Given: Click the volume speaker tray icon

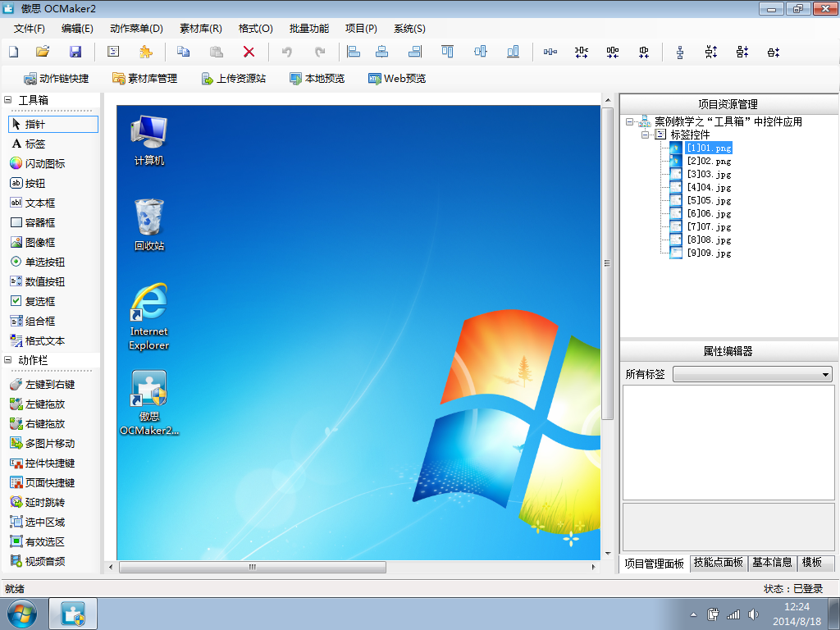Looking at the screenshot, I should pos(753,614).
